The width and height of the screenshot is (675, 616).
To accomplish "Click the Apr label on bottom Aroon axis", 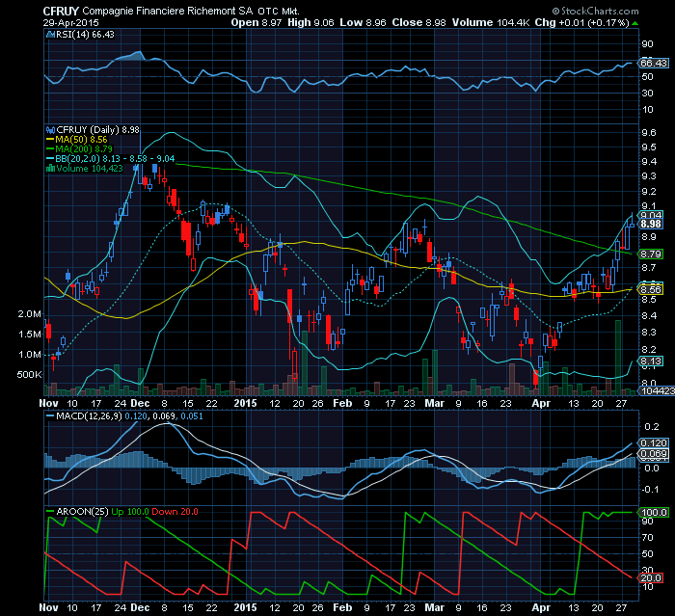I will point(541,608).
